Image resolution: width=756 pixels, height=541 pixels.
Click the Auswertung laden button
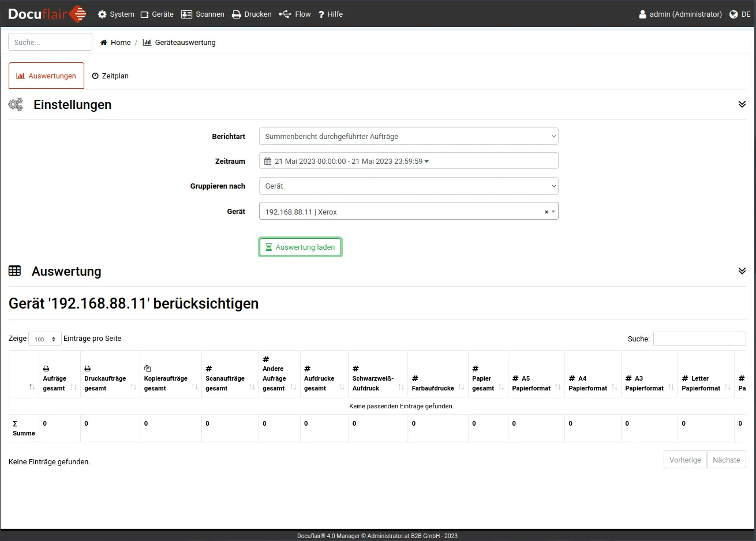pyautogui.click(x=300, y=247)
